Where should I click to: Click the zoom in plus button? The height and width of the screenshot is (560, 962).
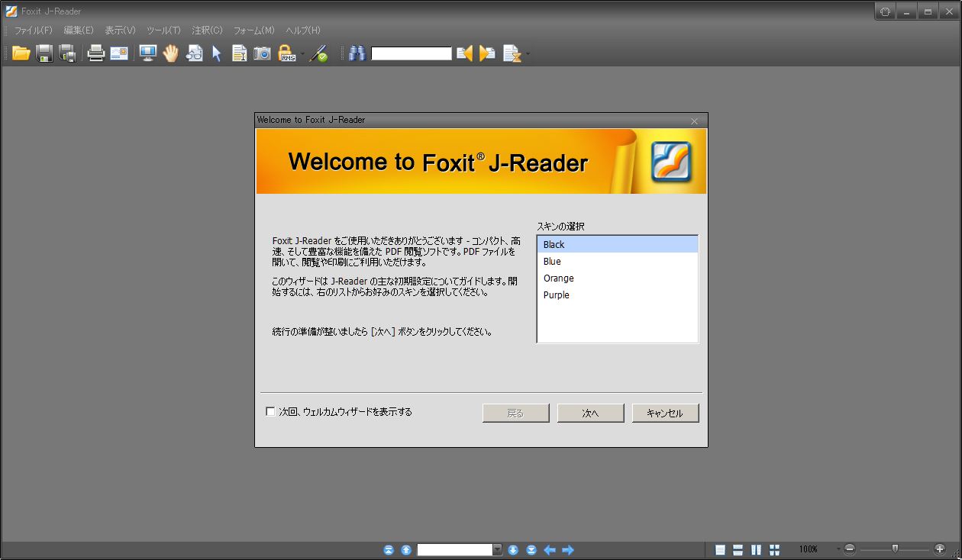[x=940, y=549]
